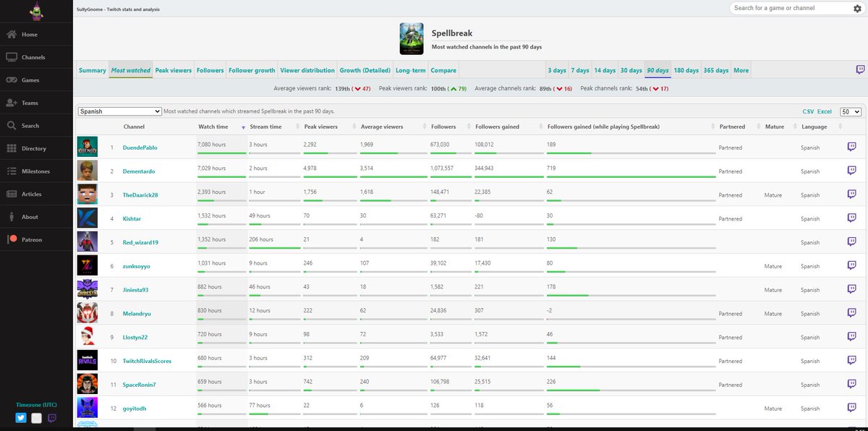The height and width of the screenshot is (431, 868).
Task: Open Red_wizard19's Twitch channel icon
Action: [851, 242]
